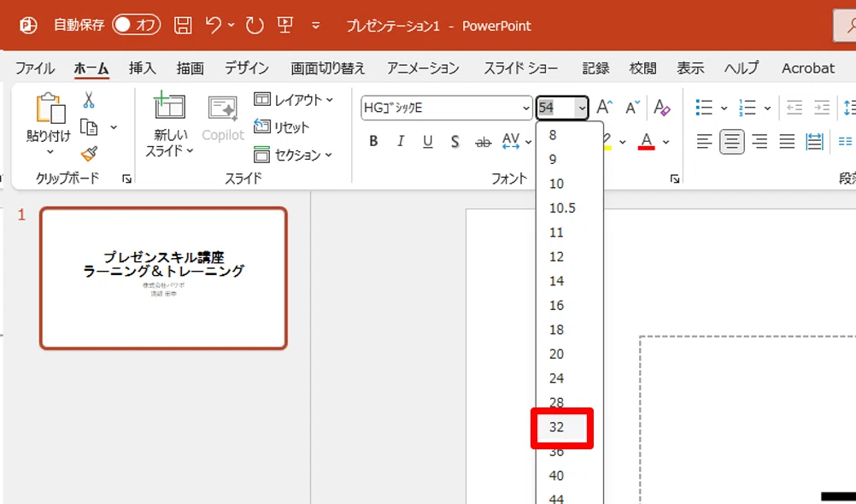Click the Paste clipboard icon

tap(50, 108)
